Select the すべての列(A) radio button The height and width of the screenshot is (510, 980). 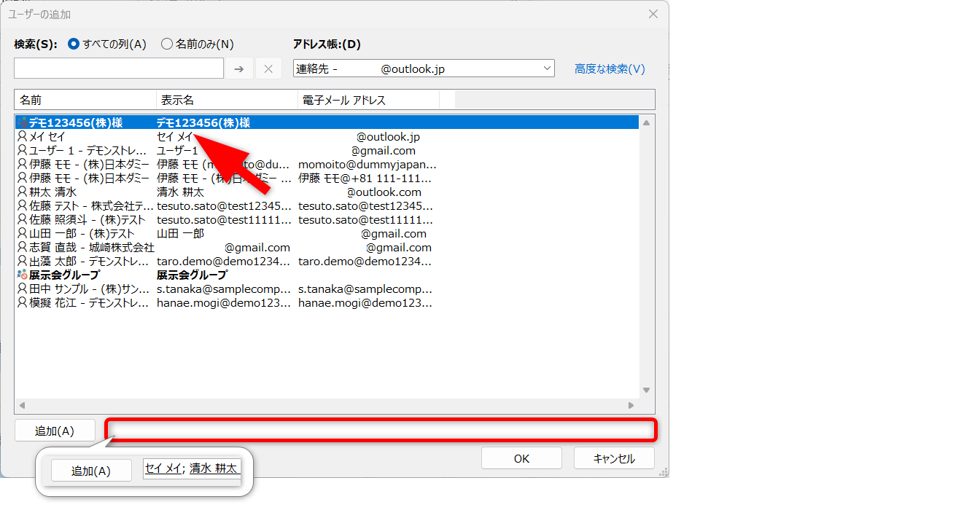74,44
